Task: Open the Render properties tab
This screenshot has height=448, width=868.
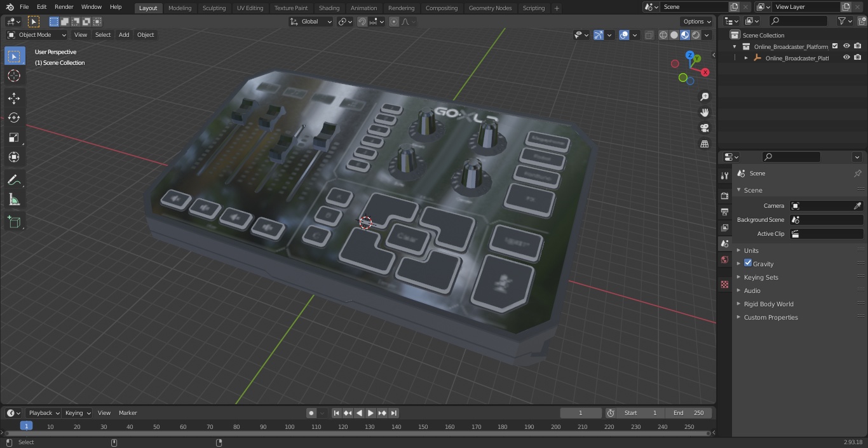Action: pyautogui.click(x=724, y=196)
